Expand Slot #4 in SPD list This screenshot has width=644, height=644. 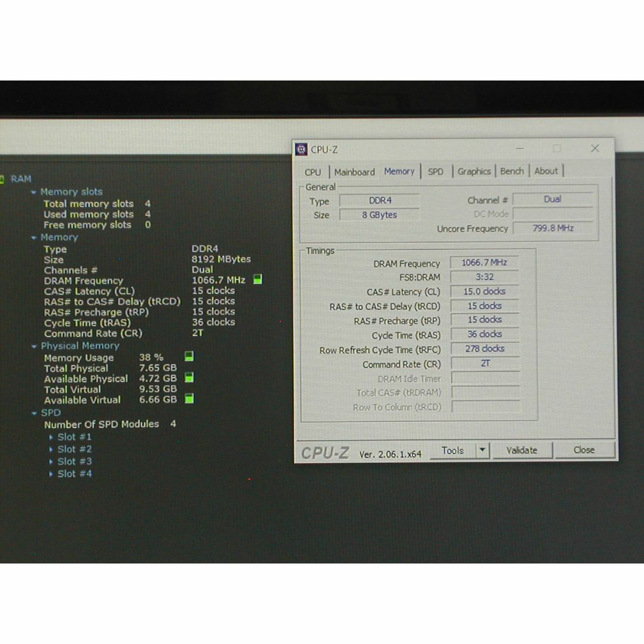(x=51, y=474)
